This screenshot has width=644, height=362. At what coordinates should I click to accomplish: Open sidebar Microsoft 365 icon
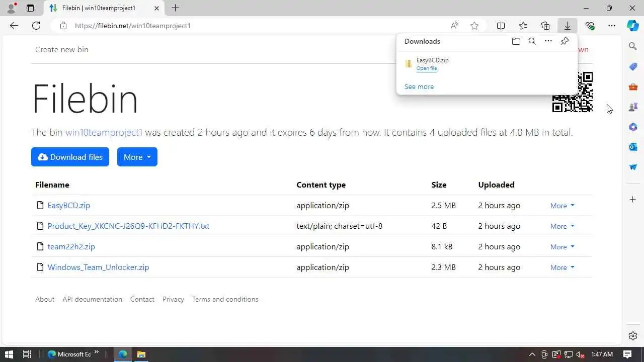pyautogui.click(x=633, y=127)
